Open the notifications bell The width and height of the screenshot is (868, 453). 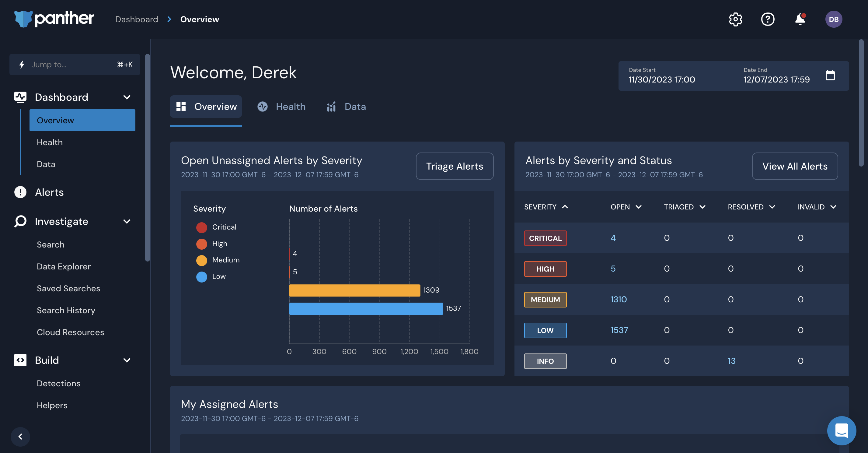click(x=800, y=19)
